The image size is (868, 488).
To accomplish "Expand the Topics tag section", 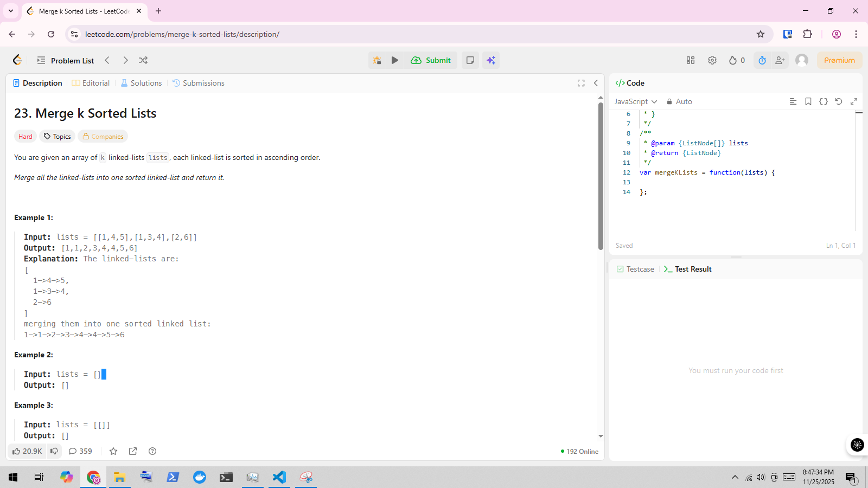I will click(x=58, y=136).
